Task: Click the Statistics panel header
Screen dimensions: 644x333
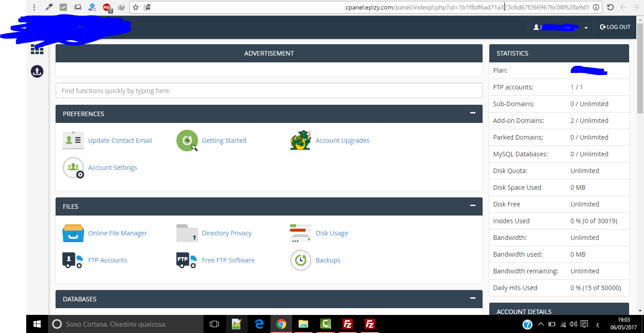Action: point(559,53)
